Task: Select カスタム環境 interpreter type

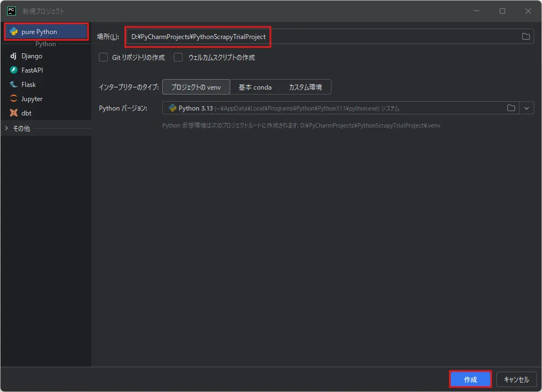Action: click(305, 87)
